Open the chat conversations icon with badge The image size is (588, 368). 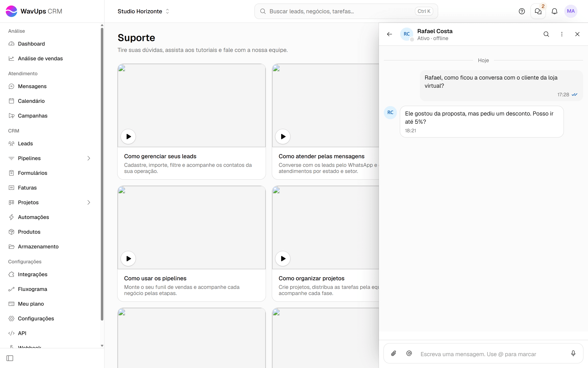(x=538, y=11)
